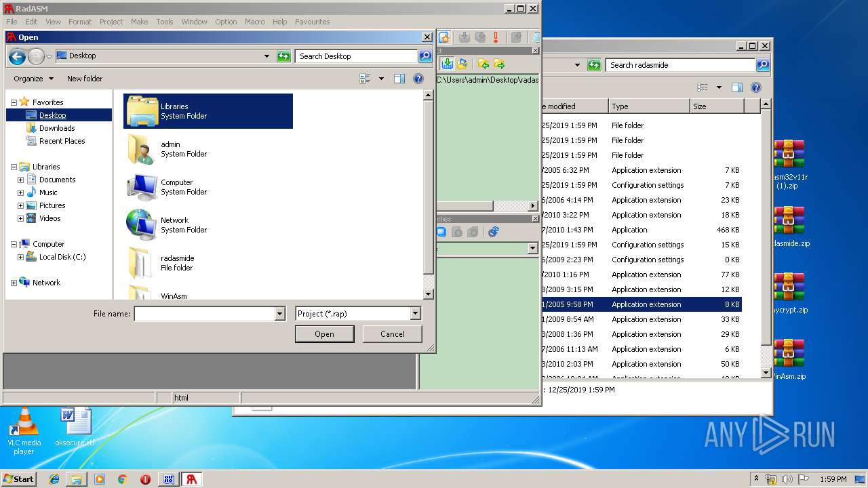Click the blue rectangle icon in properties panel
Image resolution: width=868 pixels, height=488 pixels.
[x=441, y=232]
